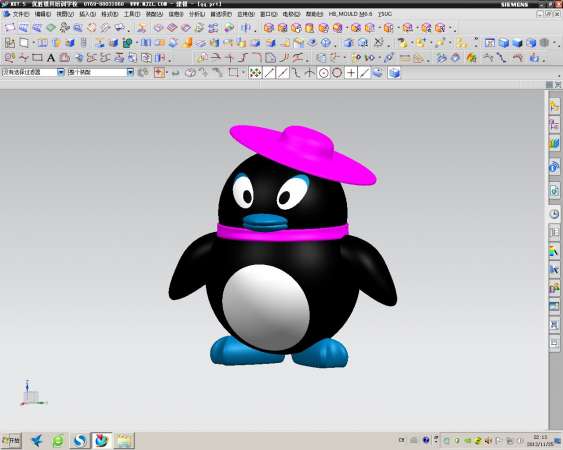
Task: Toggle the enable snap point grid icon
Action: pos(255,73)
